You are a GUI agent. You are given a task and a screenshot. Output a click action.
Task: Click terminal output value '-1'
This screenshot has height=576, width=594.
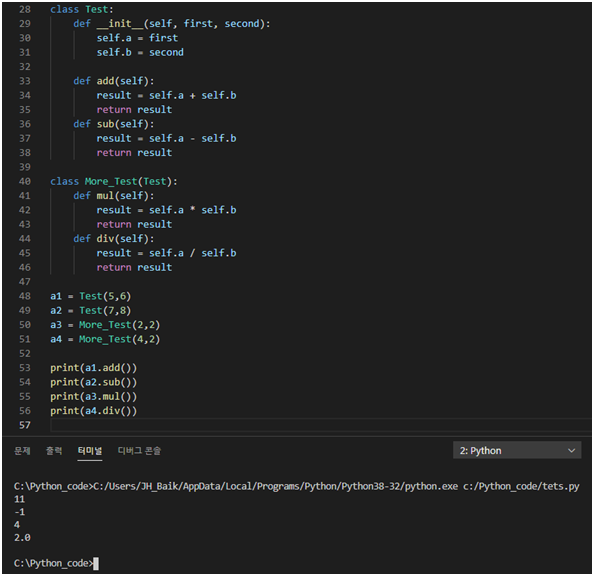point(19,512)
